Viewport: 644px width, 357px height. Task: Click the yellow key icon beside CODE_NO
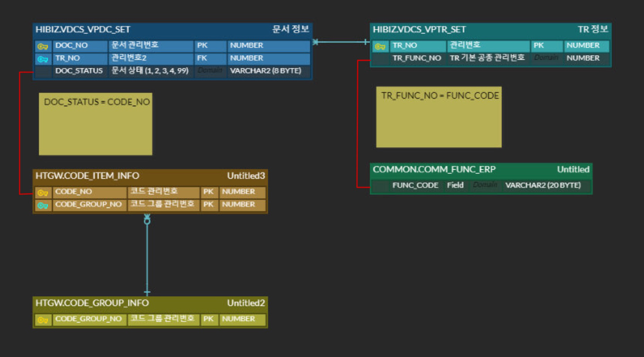point(43,193)
